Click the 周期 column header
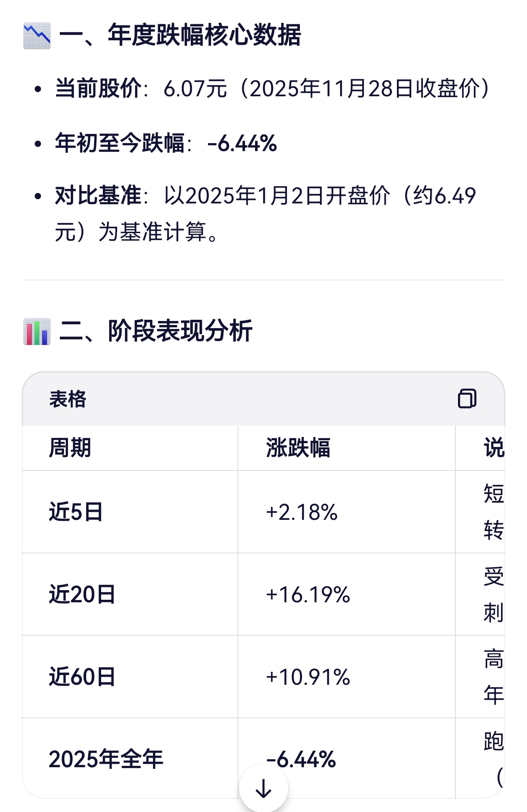 [x=70, y=448]
